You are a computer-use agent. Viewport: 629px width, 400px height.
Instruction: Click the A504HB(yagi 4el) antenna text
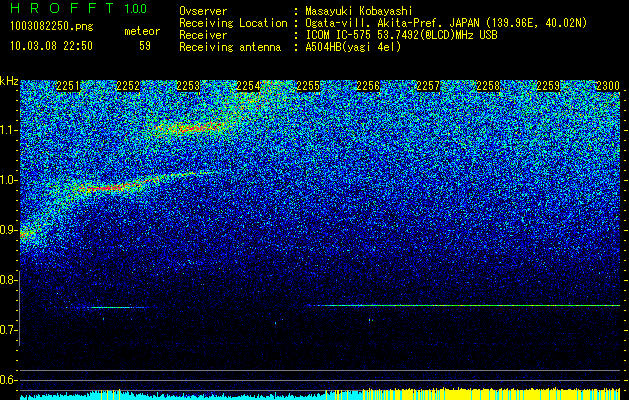point(353,47)
